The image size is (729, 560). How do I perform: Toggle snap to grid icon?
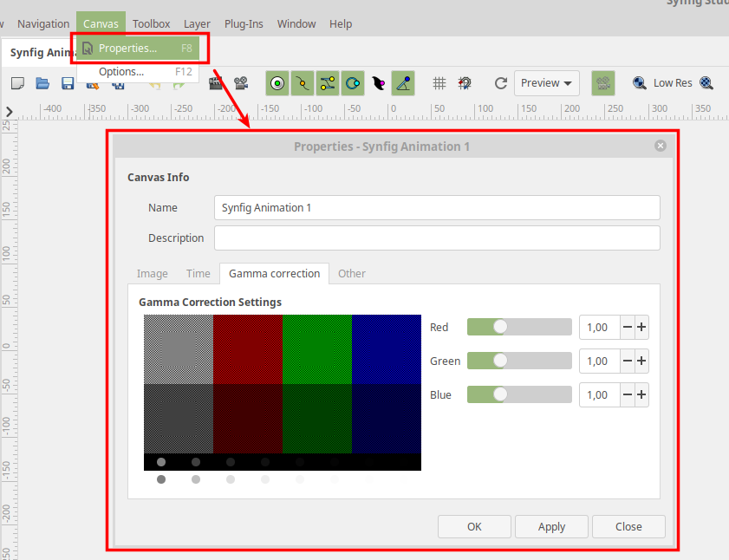pos(464,83)
